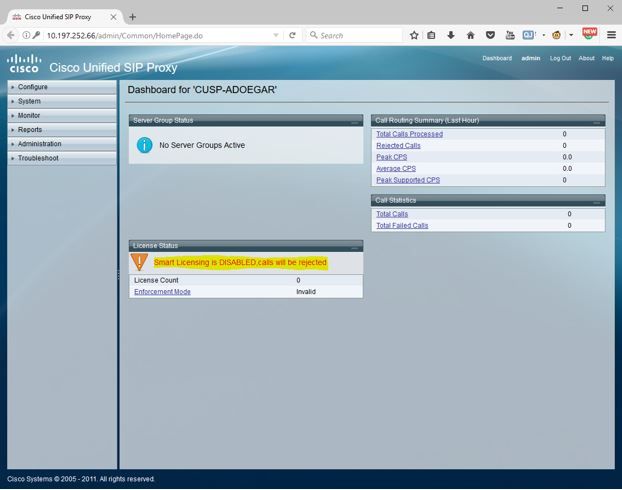
Task: Click the sidebar splitter handle
Action: click(x=118, y=275)
